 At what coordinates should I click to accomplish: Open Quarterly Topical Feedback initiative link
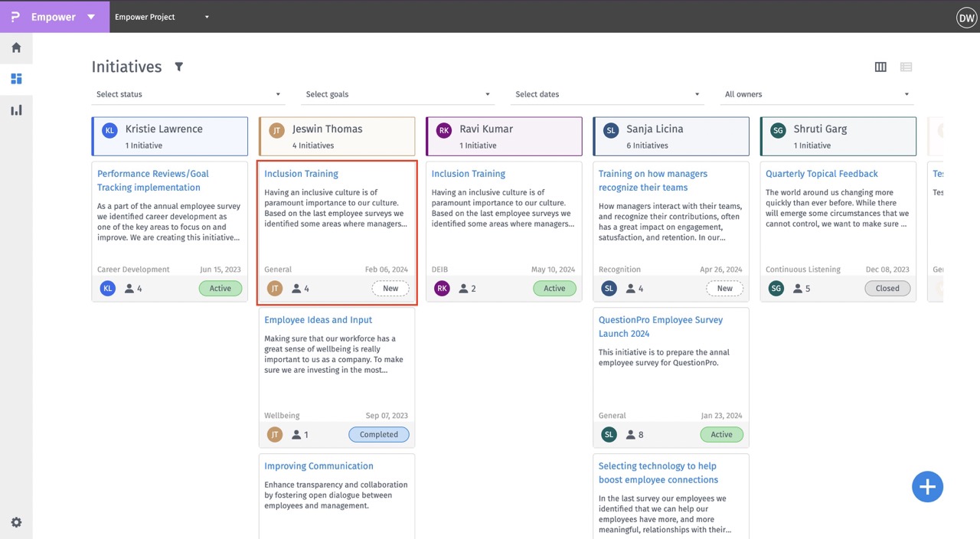(822, 174)
